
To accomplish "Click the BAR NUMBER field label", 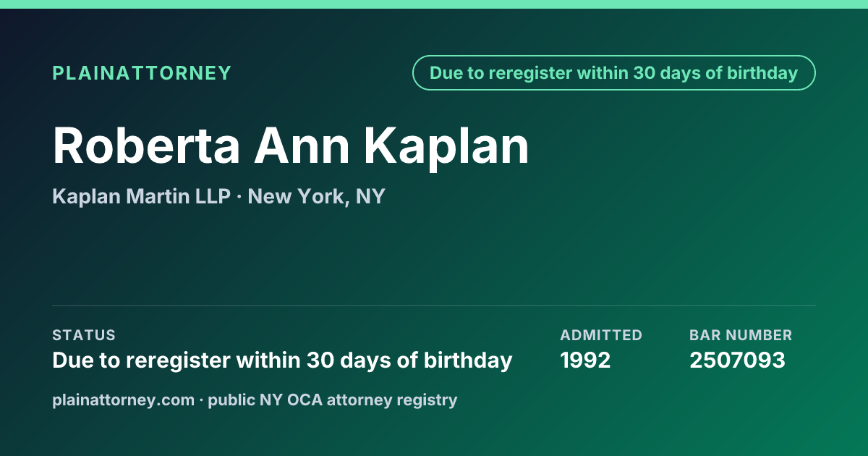I will point(741,335).
